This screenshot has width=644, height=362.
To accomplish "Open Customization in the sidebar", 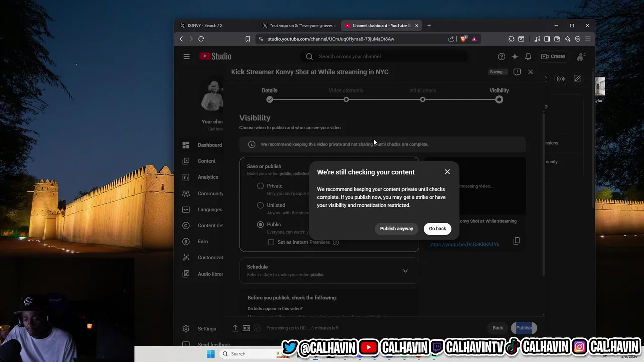I will [x=203, y=257].
